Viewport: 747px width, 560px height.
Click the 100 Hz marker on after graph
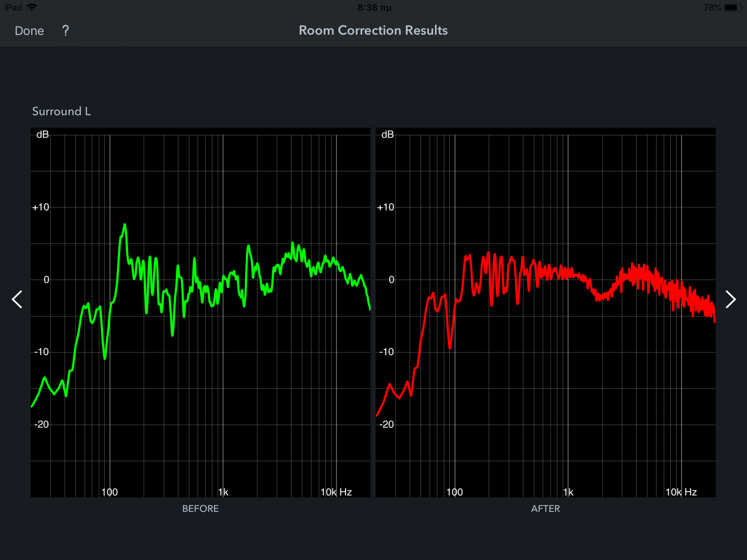point(454,492)
